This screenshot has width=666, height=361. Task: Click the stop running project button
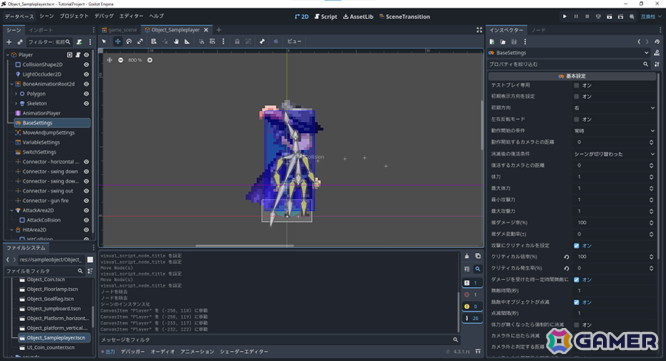[x=587, y=17]
